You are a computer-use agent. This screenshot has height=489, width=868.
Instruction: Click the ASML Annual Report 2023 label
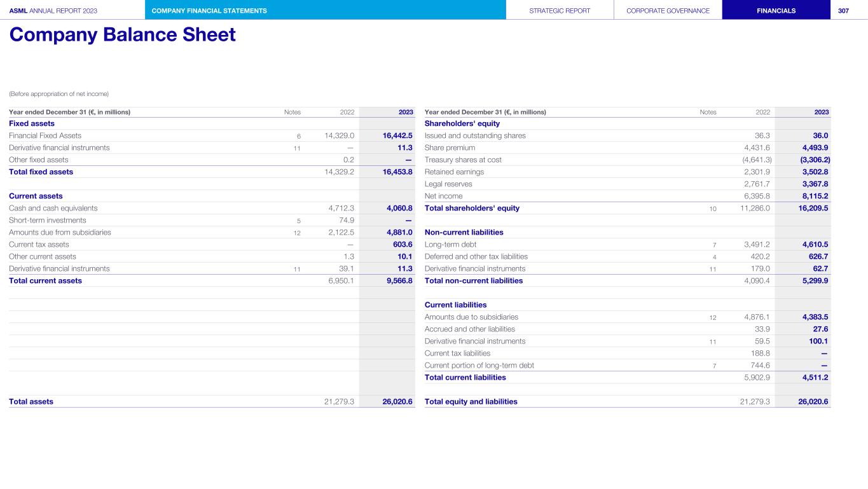[x=53, y=10]
